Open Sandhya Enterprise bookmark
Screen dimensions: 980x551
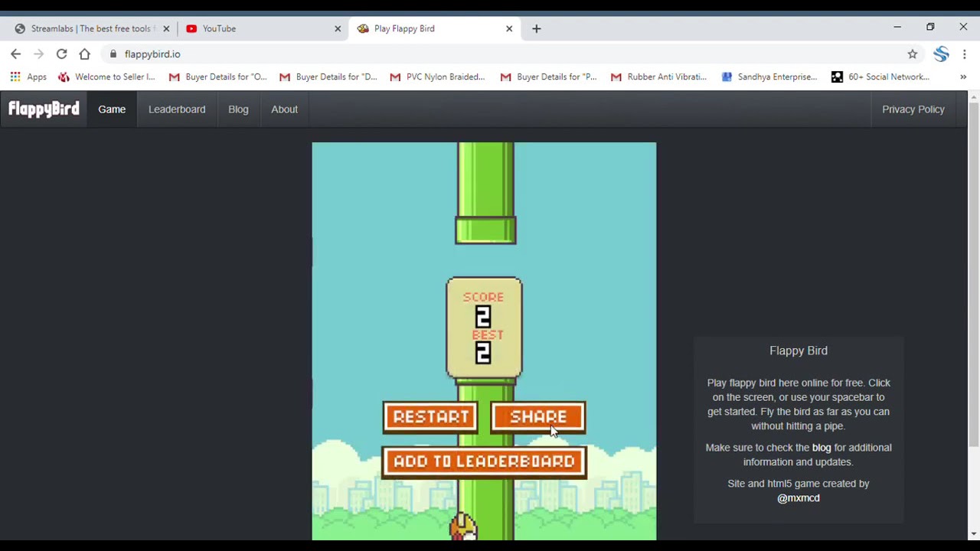coord(769,77)
